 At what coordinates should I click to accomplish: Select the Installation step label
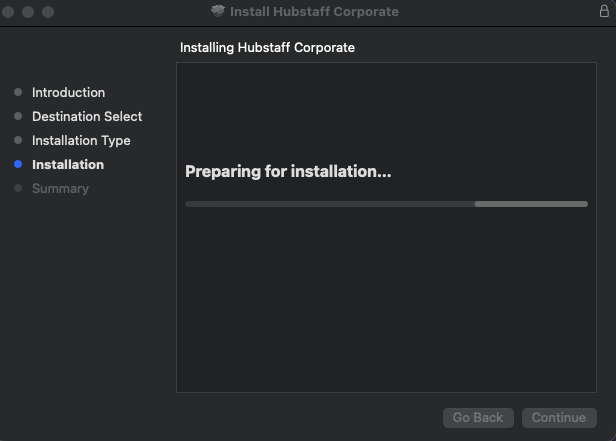(68, 165)
